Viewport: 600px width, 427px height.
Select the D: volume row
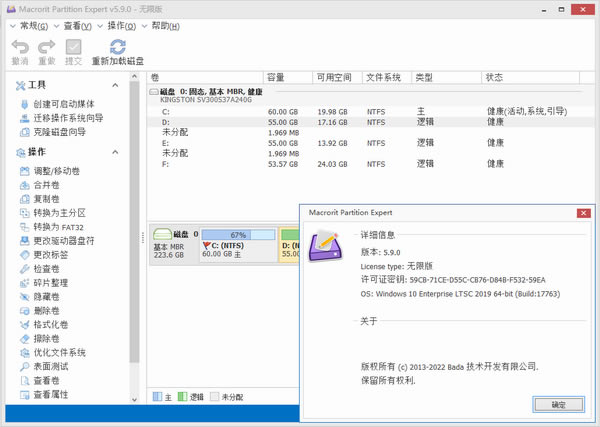[370, 122]
